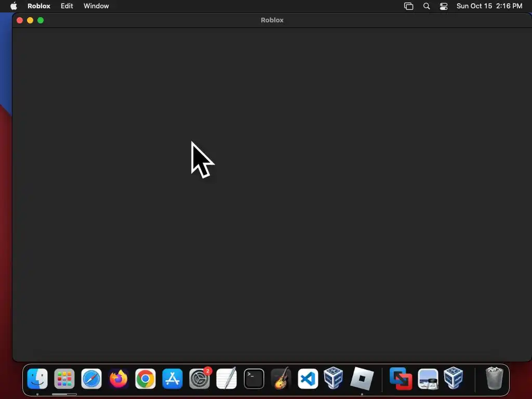Click the date and time in the menu bar
This screenshot has height=399, width=532.
[489, 6]
